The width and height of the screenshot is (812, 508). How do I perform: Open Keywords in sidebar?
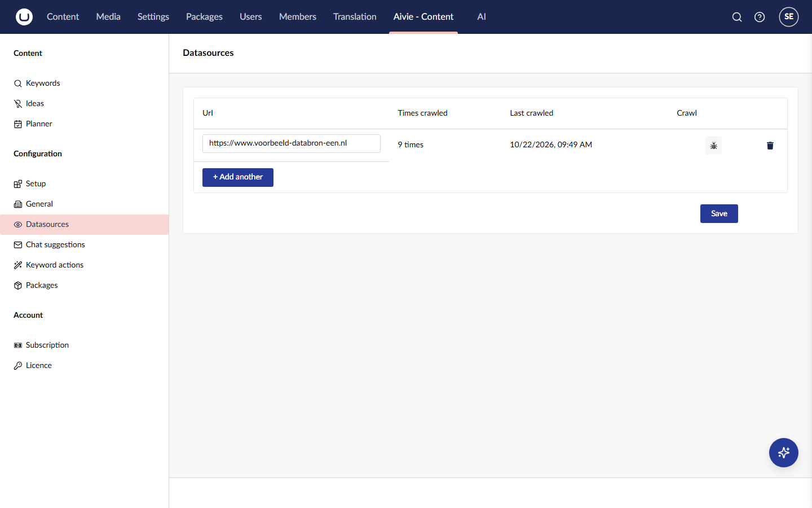85,83
